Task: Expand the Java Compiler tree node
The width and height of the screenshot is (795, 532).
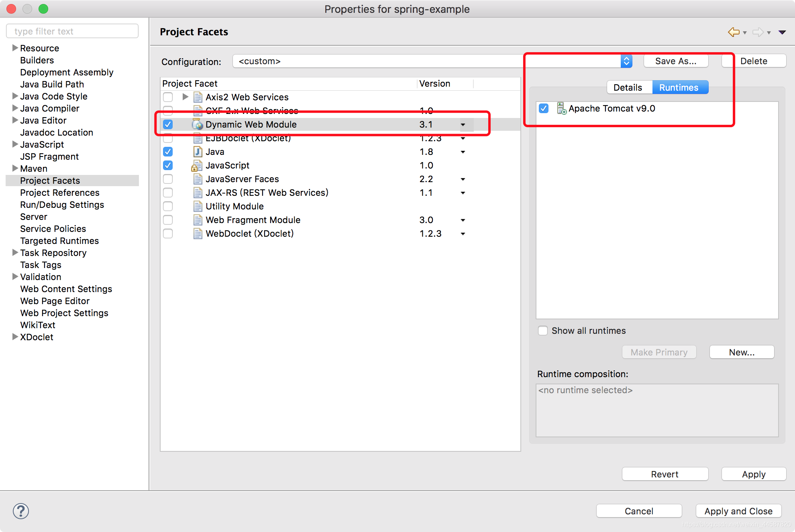Action: point(15,108)
